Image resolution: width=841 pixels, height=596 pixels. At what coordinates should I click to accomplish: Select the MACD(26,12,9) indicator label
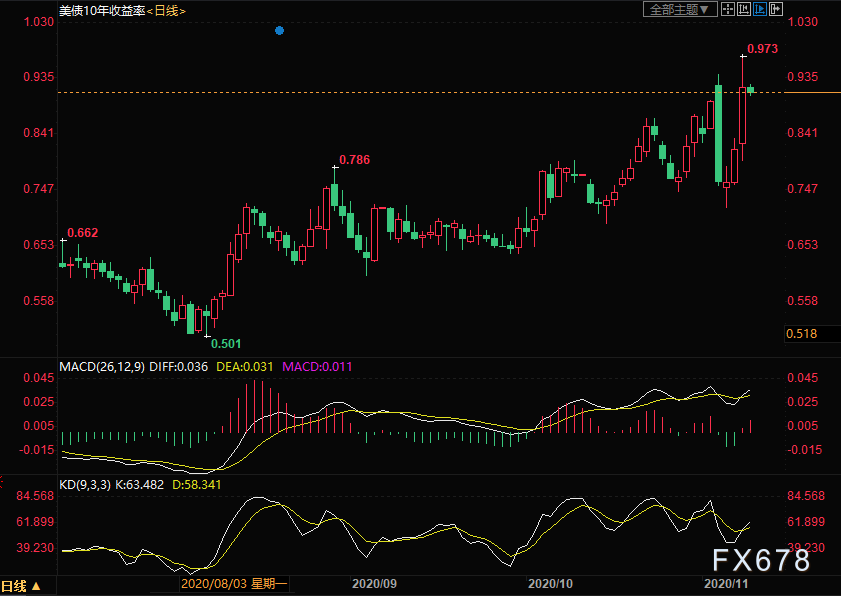click(x=102, y=367)
